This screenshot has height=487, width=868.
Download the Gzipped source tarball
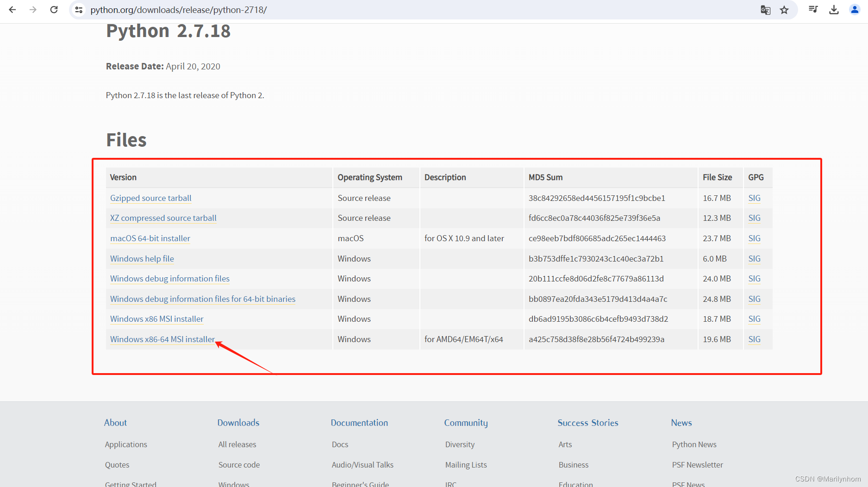click(150, 198)
